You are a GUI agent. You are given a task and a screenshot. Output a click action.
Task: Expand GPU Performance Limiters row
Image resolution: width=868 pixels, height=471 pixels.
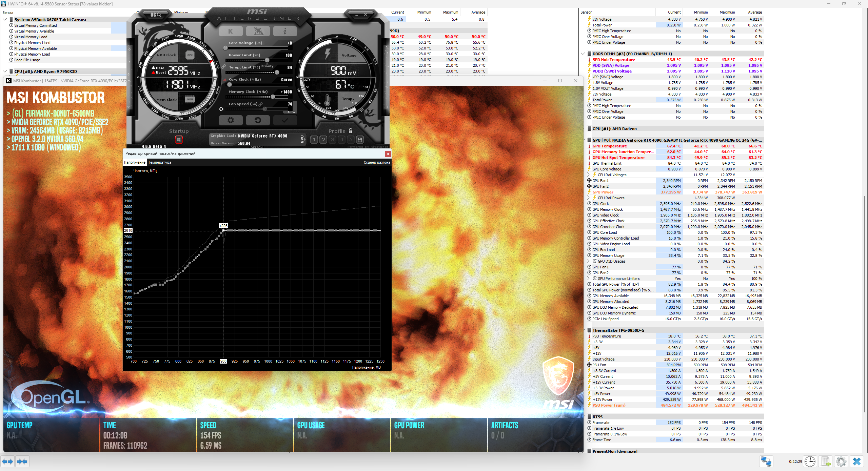click(x=589, y=279)
